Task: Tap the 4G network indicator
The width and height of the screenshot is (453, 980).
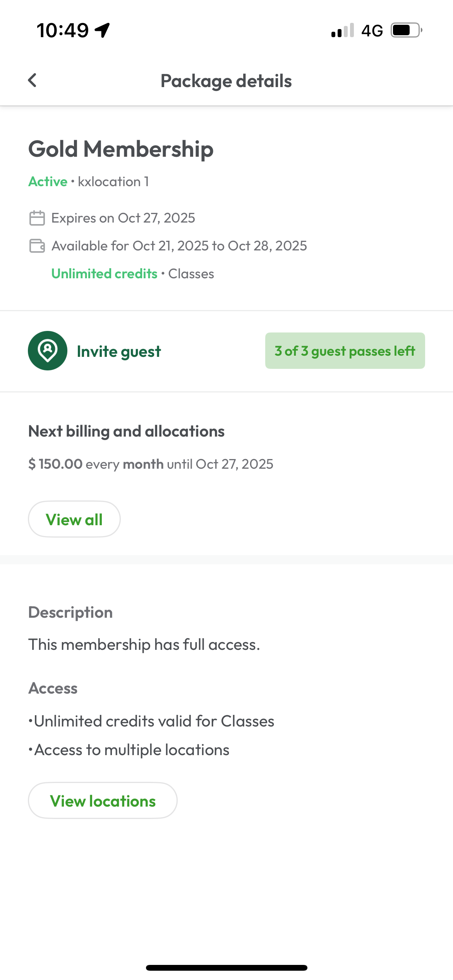Action: point(372,30)
